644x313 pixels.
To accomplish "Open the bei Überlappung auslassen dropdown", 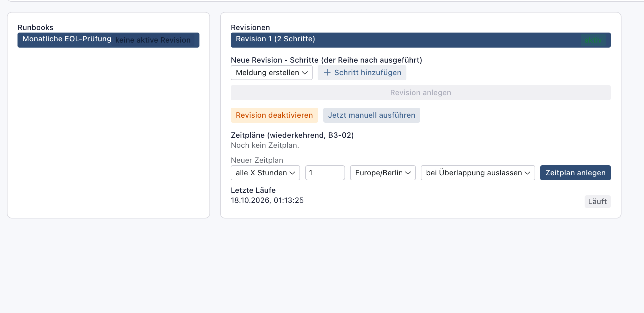I will pos(478,173).
